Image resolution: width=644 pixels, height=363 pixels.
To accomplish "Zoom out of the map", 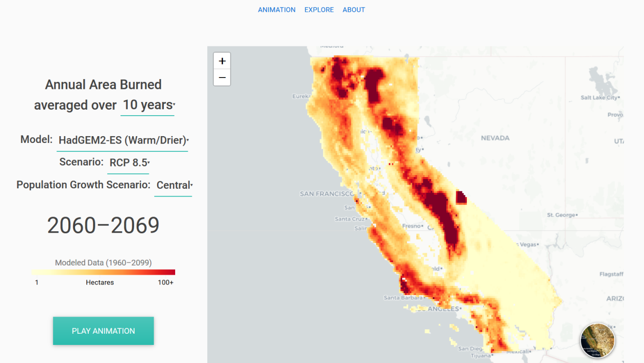I will (222, 78).
